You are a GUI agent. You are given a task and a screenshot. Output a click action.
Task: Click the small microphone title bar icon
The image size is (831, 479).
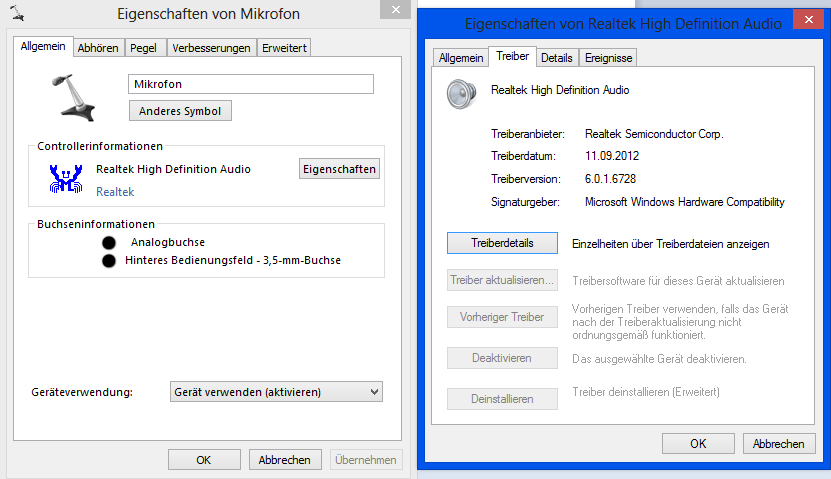(17, 13)
